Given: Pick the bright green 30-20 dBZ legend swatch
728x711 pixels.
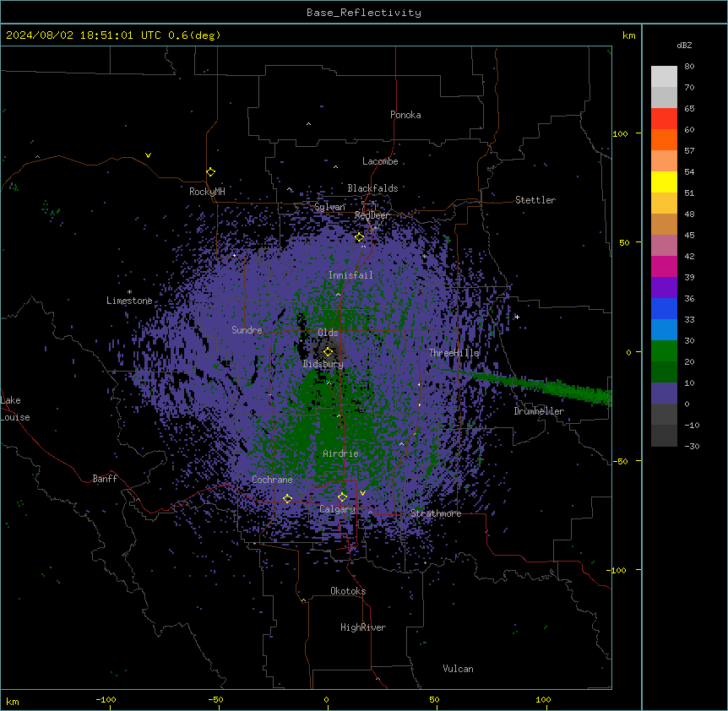Looking at the screenshot, I should pyautogui.click(x=664, y=351).
